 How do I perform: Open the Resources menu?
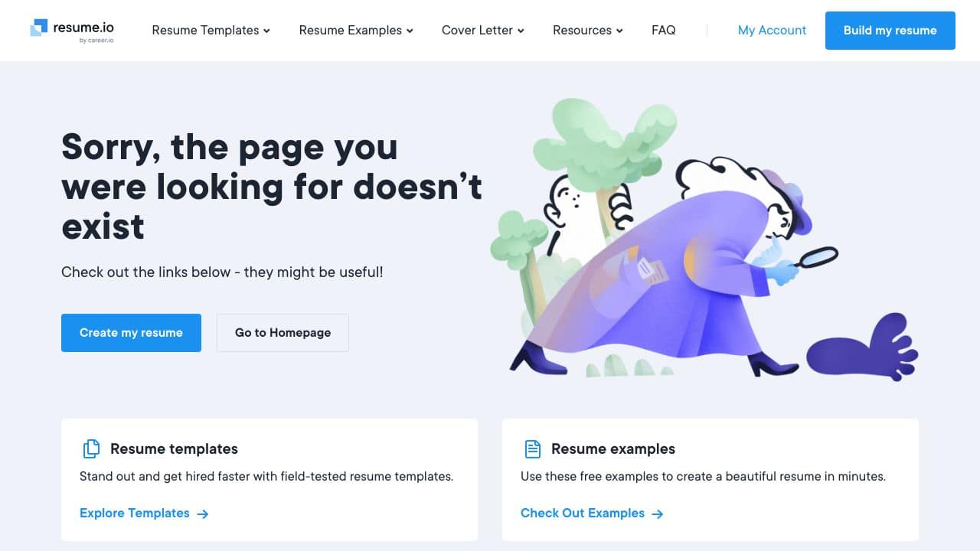[588, 30]
